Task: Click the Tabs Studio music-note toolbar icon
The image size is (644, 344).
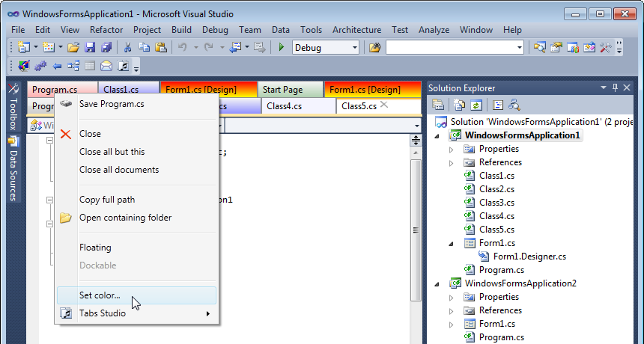Action: 123,66
